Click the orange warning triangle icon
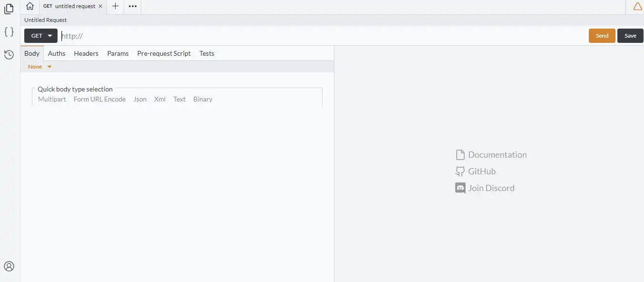The width and height of the screenshot is (644, 282). 637,6
